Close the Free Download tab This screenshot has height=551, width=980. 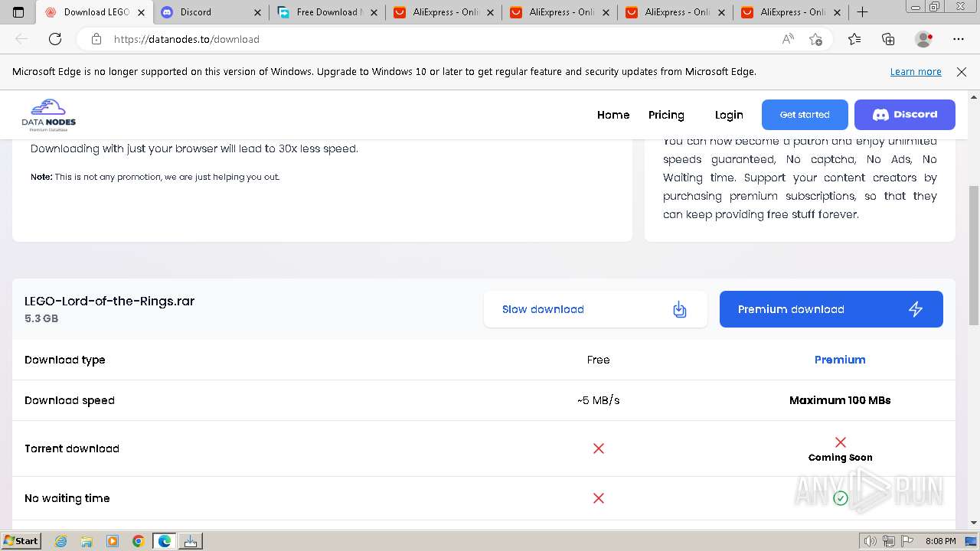(373, 12)
